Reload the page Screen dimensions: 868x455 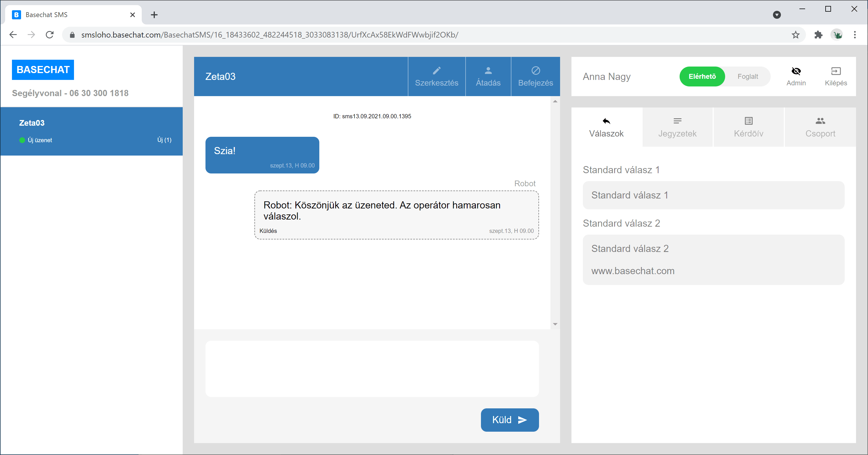[x=50, y=35]
